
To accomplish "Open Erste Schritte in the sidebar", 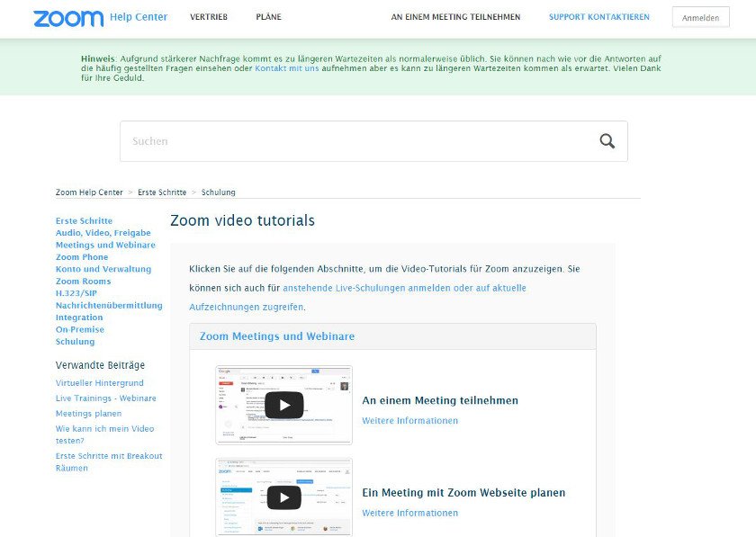I will coord(84,220).
